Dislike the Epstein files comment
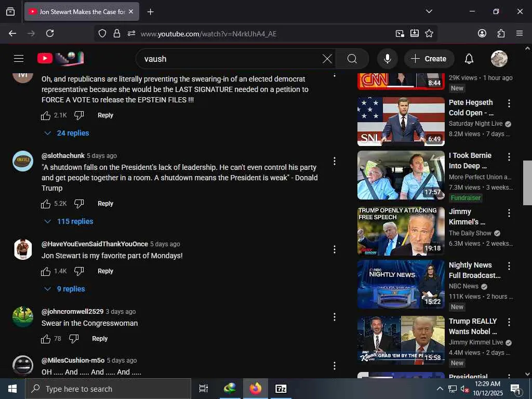The width and height of the screenshot is (532, 399). click(x=79, y=115)
